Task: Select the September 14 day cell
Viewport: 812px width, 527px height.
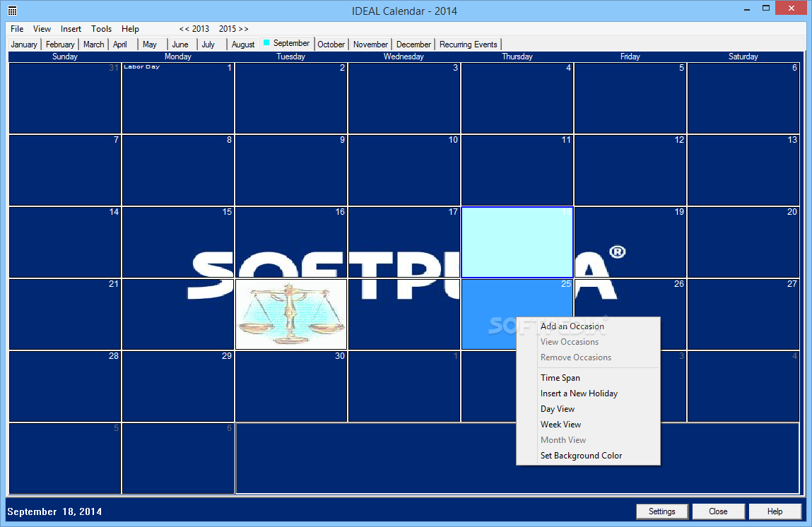Action: pos(65,242)
